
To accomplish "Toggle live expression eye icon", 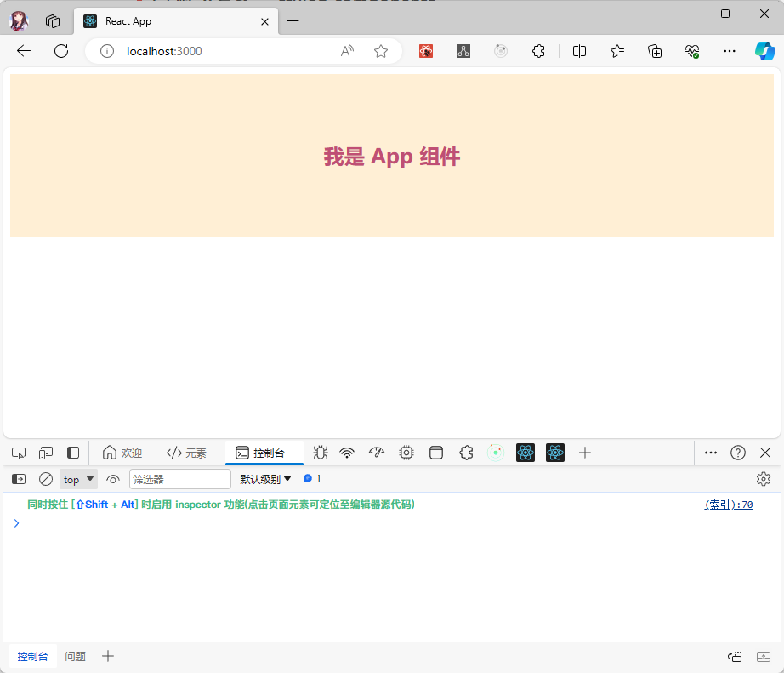I will click(113, 479).
